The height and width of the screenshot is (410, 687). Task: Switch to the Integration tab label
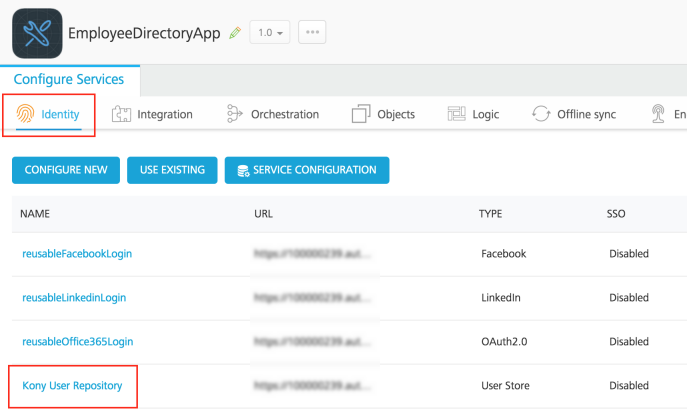[165, 114]
